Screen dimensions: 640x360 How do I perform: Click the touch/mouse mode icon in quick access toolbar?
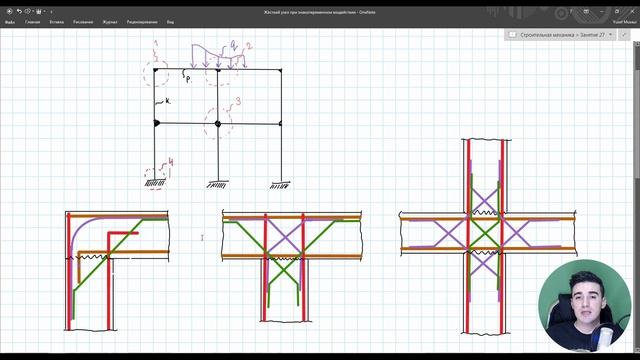(40, 11)
